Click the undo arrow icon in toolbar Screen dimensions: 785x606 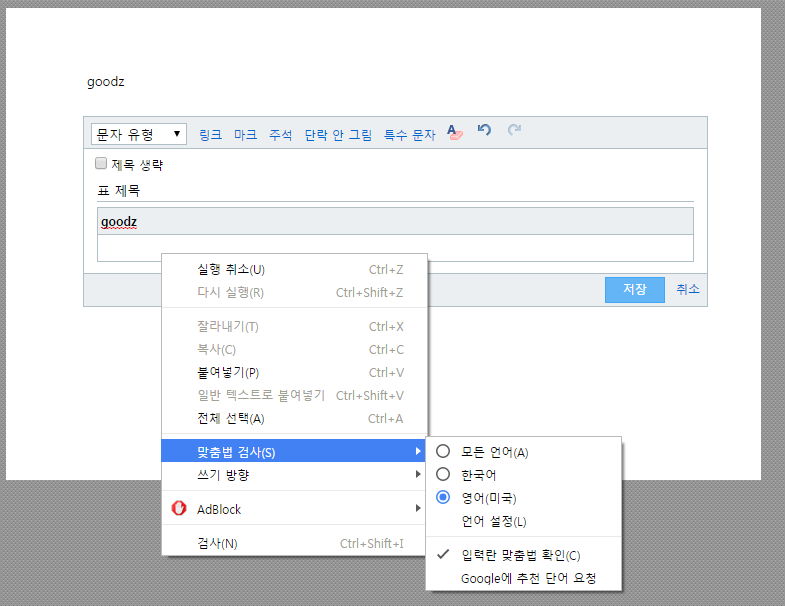pyautogui.click(x=484, y=130)
